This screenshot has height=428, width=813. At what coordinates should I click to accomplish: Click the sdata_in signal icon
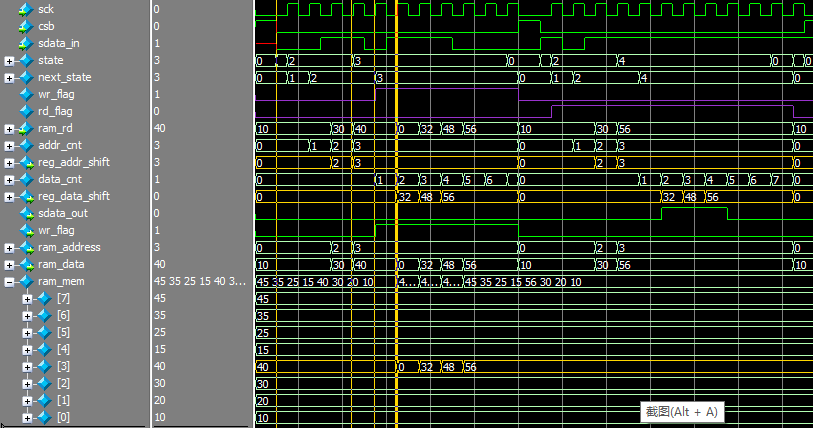coord(26,44)
